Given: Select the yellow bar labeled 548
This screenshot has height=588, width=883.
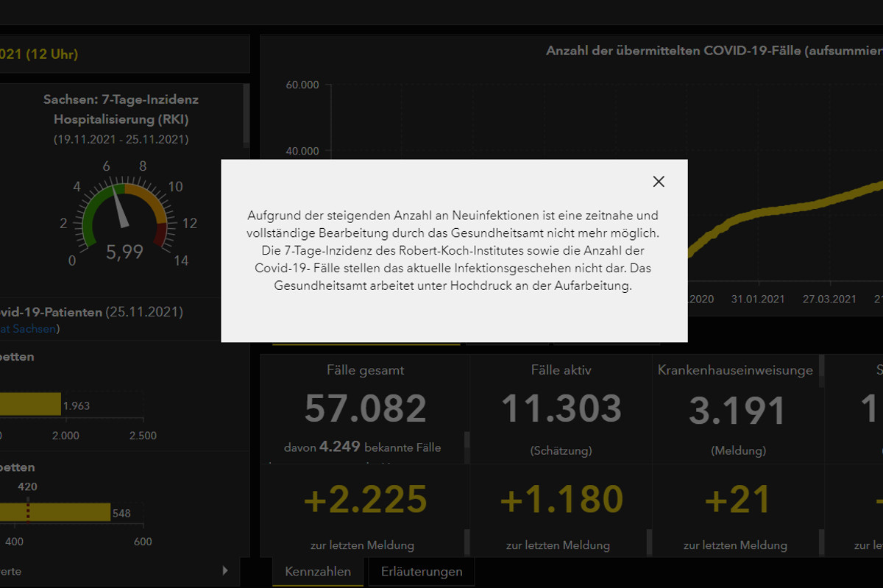Looking at the screenshot, I should click(55, 512).
